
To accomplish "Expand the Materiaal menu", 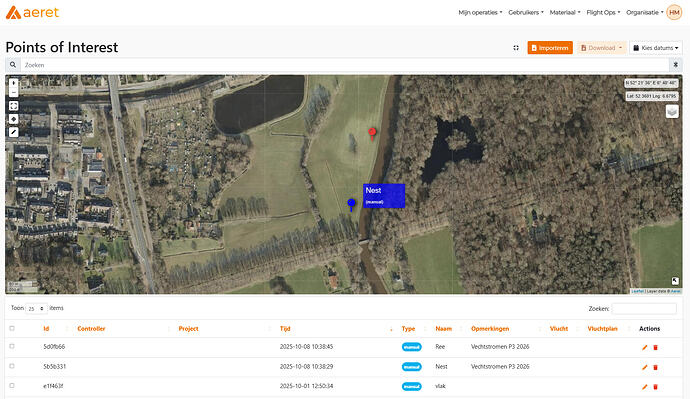I will click(x=565, y=13).
